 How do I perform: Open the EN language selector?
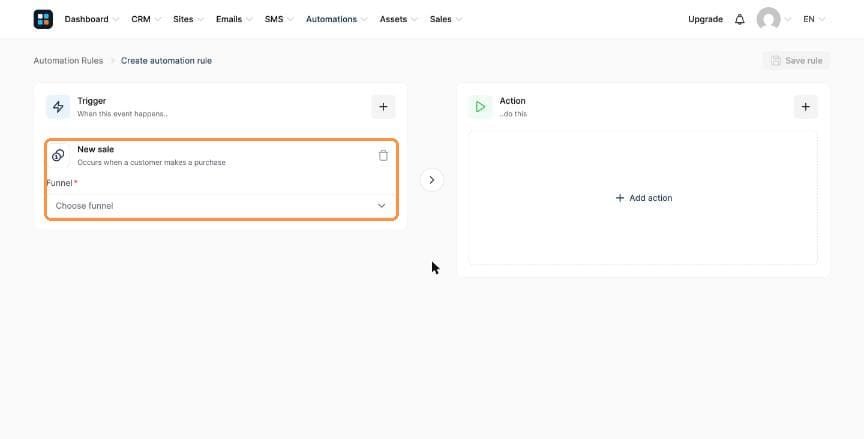click(814, 19)
